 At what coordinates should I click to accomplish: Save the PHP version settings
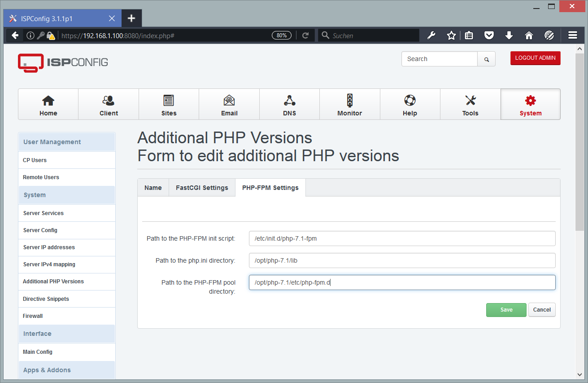(x=506, y=310)
